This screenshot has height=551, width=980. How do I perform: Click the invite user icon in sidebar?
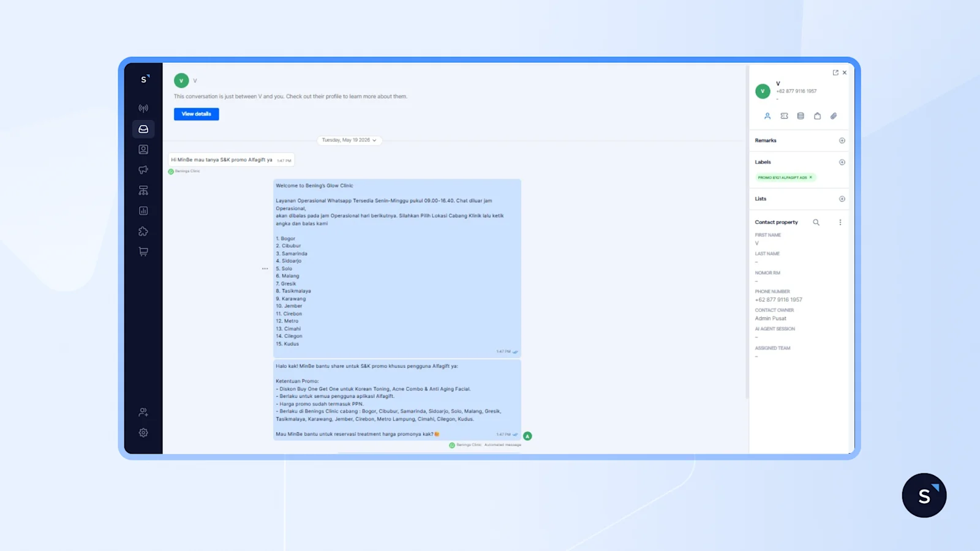pyautogui.click(x=143, y=412)
